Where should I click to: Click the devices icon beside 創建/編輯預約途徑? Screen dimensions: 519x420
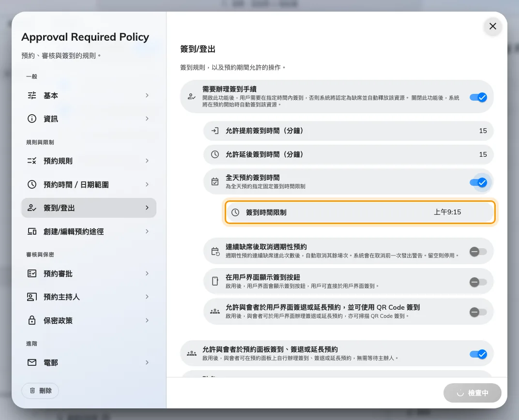tap(32, 231)
